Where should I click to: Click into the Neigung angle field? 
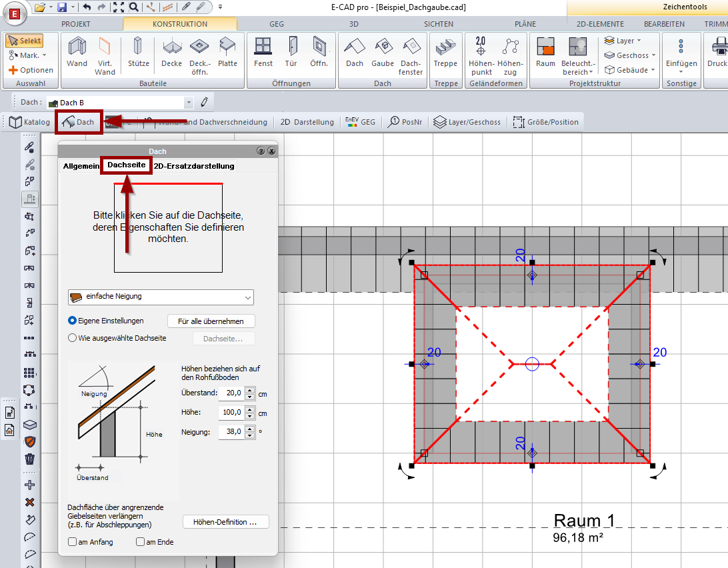231,432
